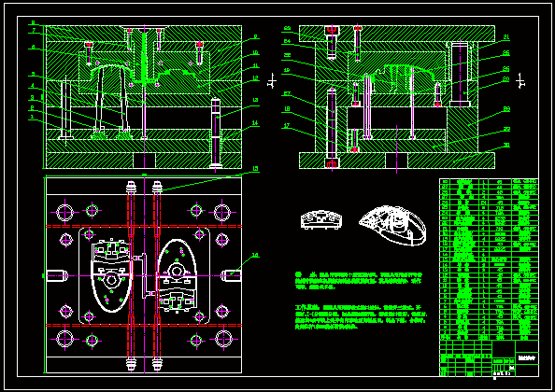
Task: Select the red bottom-left bolt in right section view
Action: click(x=332, y=164)
